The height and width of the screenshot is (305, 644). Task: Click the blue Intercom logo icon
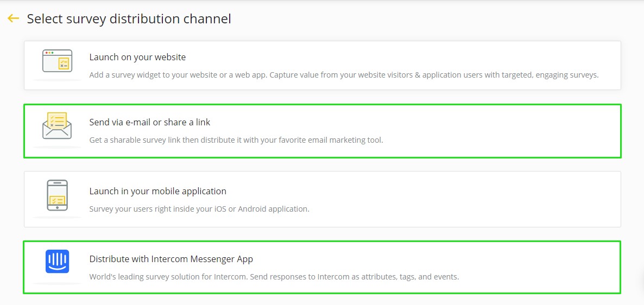pyautogui.click(x=57, y=262)
